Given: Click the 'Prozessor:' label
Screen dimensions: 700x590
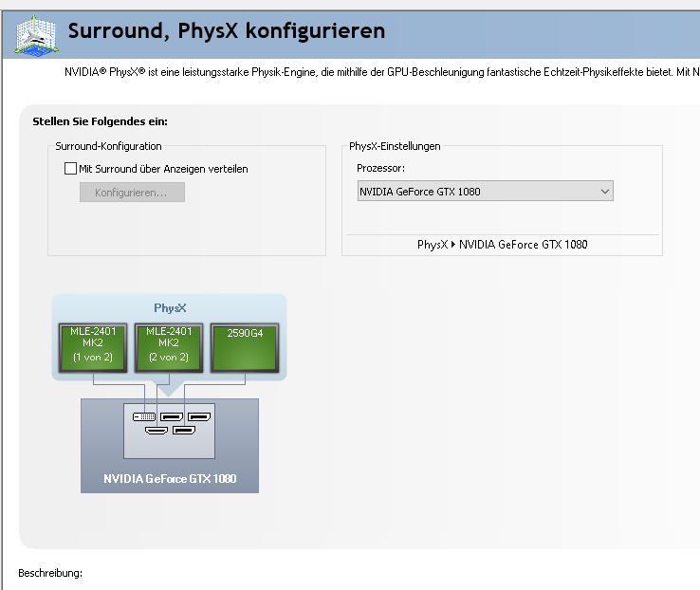Looking at the screenshot, I should click(380, 168).
